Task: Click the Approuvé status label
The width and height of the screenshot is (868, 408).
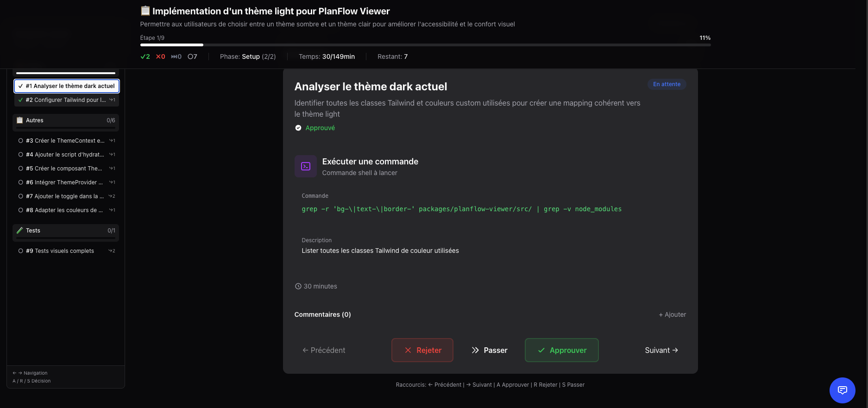Action: pos(320,128)
